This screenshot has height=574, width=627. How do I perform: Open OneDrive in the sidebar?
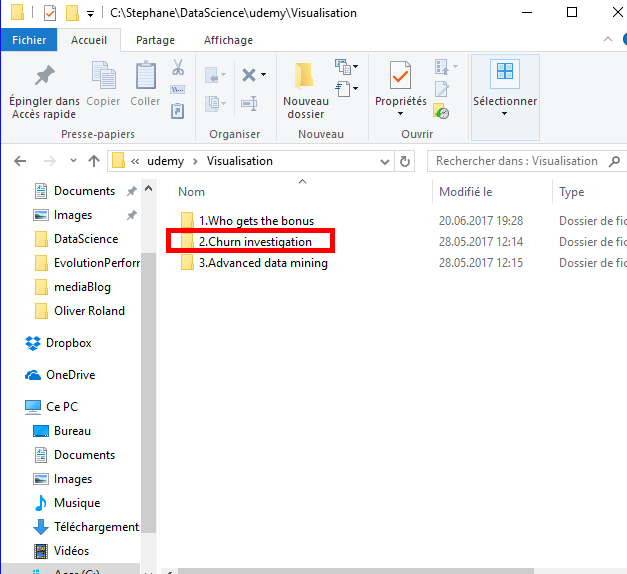click(x=69, y=375)
